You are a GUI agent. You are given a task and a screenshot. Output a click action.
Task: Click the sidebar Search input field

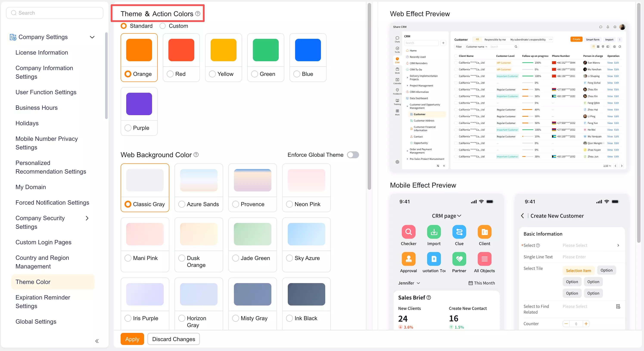[54, 13]
